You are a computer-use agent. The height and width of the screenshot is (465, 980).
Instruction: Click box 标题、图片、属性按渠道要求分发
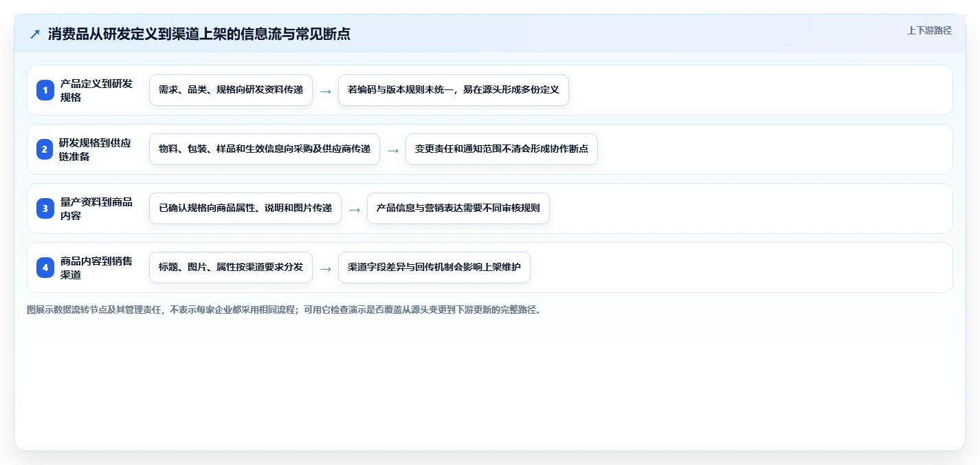pos(231,268)
